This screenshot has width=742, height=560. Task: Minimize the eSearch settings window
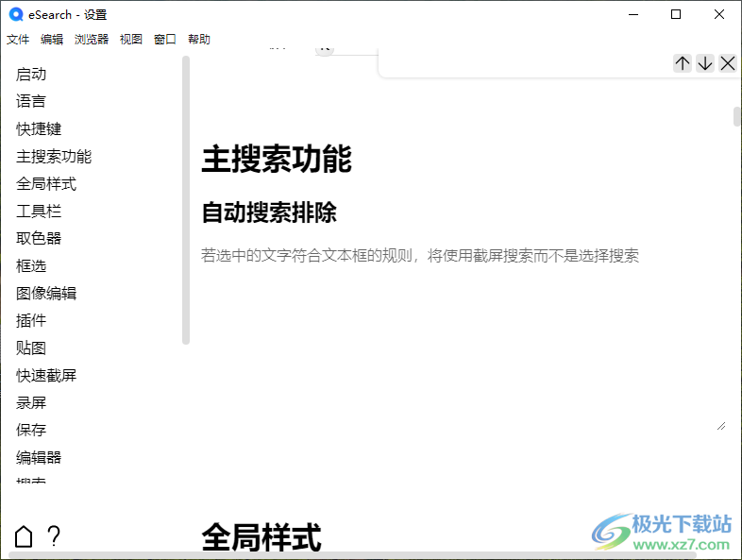tap(633, 15)
